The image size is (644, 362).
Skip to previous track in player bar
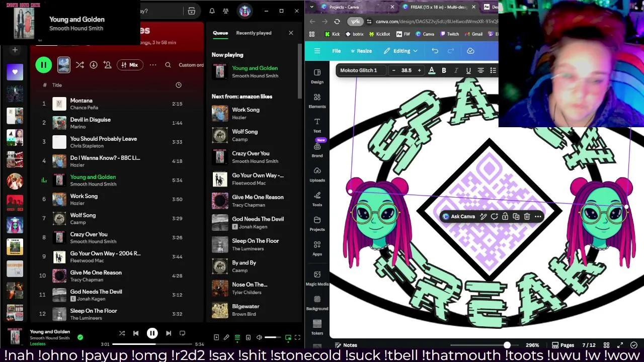tap(136, 333)
